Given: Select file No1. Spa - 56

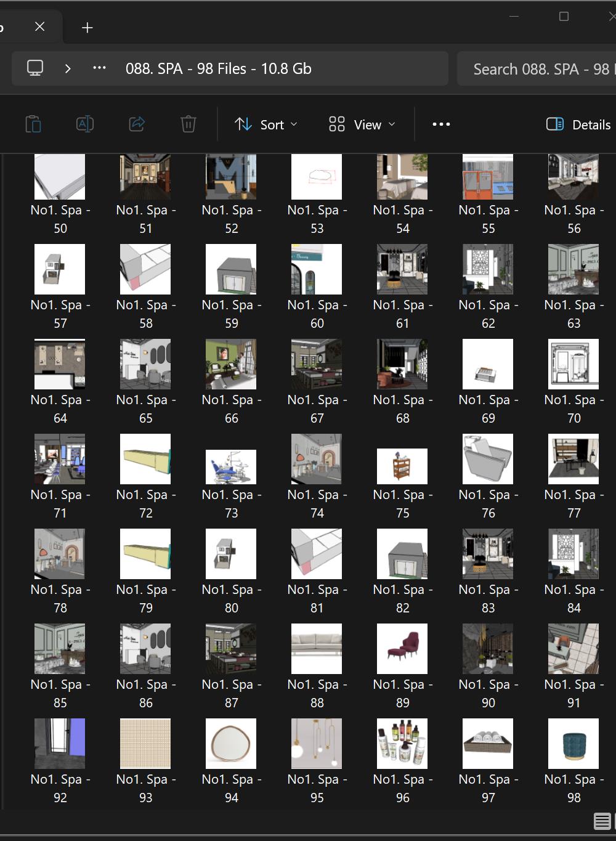Looking at the screenshot, I should 573,194.
